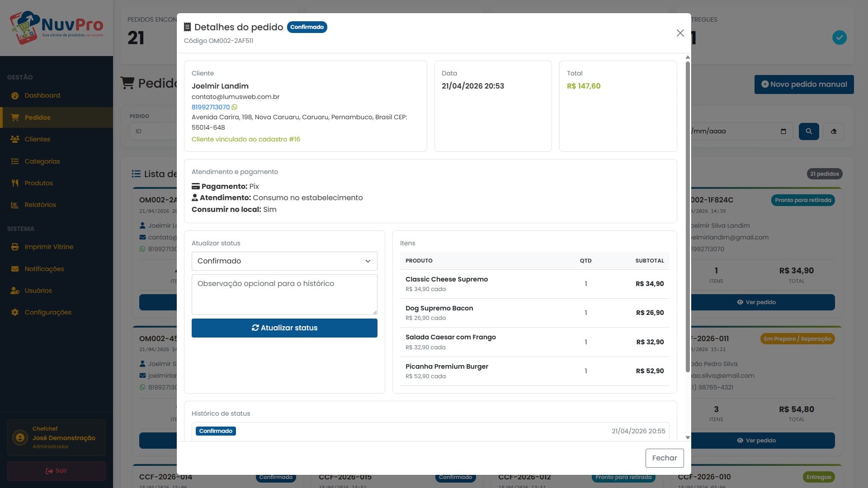Click the Usuários user-lock icon
This screenshot has height=488, width=868.
(x=15, y=291)
